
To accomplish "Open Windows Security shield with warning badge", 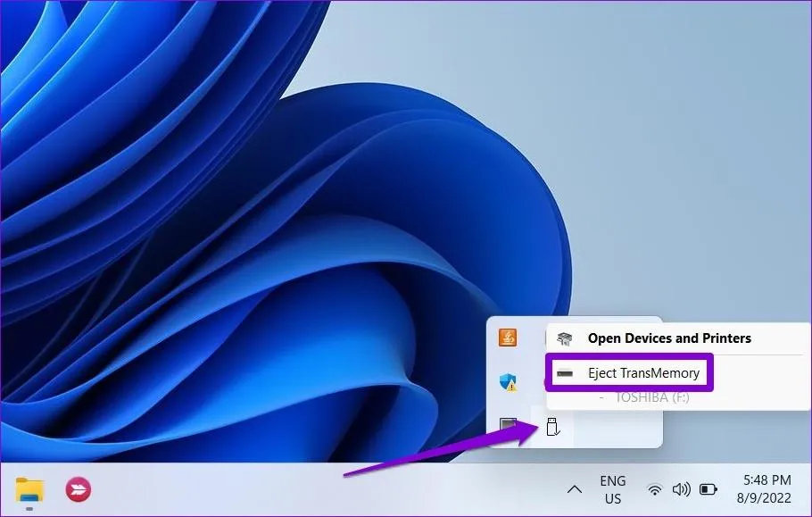I will pos(508,382).
